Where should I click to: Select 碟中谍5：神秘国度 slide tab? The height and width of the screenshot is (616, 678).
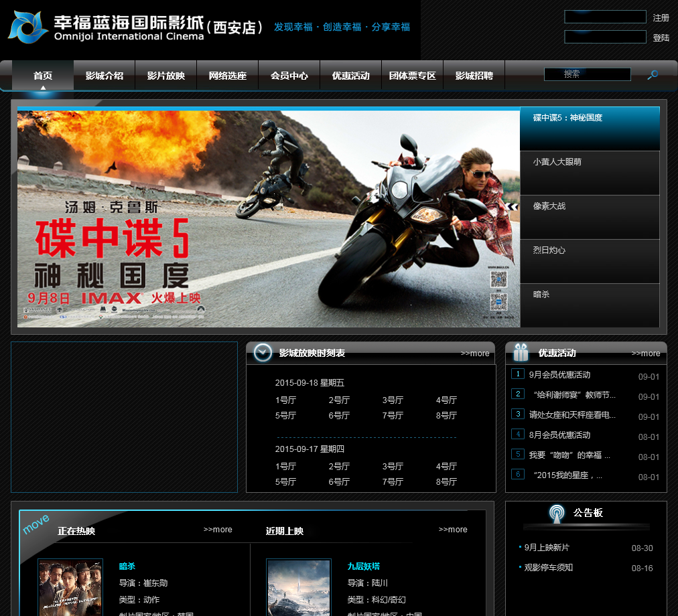590,129
